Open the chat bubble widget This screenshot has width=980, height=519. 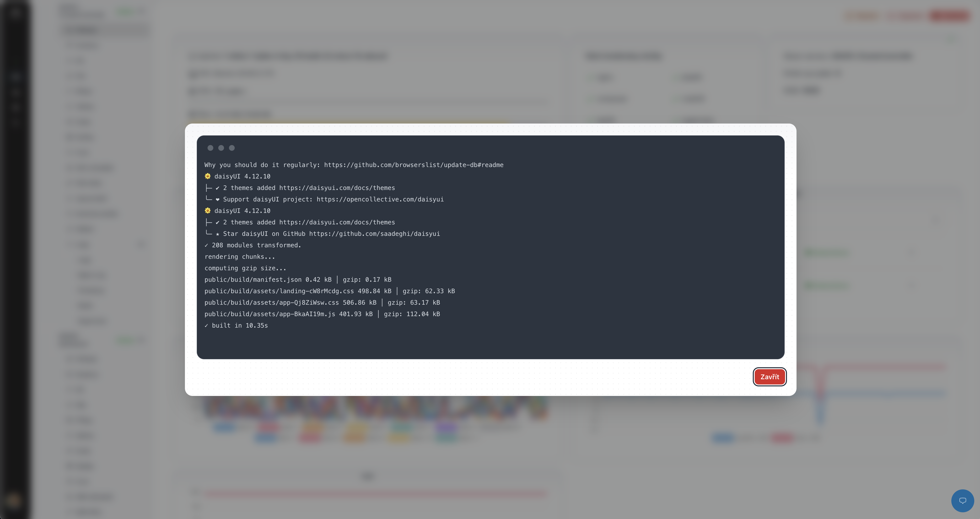[963, 500]
